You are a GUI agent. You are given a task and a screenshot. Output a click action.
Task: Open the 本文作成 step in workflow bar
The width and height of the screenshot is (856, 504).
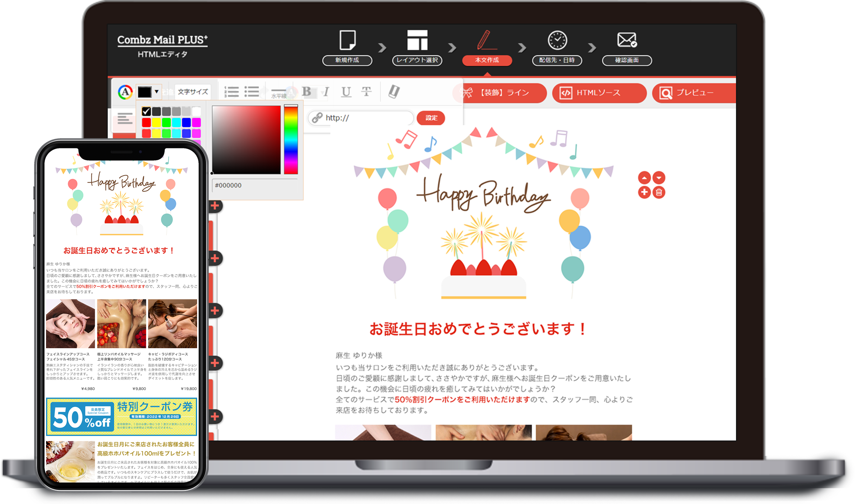tap(488, 60)
